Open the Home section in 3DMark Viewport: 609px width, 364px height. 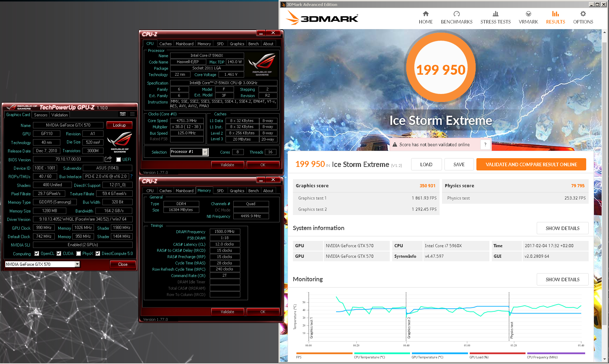coord(426,18)
